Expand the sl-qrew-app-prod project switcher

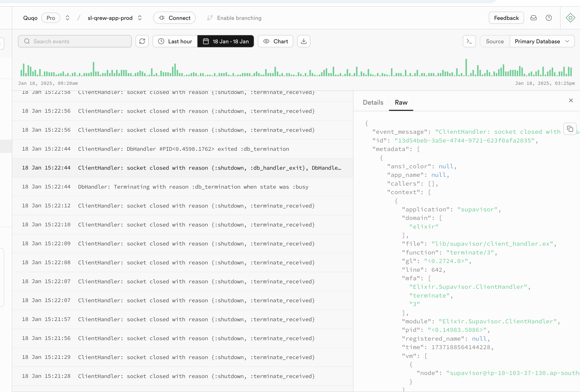coord(140,18)
